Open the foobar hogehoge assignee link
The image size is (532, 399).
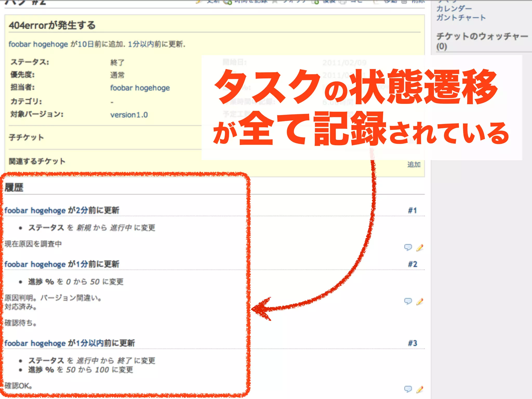[x=140, y=88]
